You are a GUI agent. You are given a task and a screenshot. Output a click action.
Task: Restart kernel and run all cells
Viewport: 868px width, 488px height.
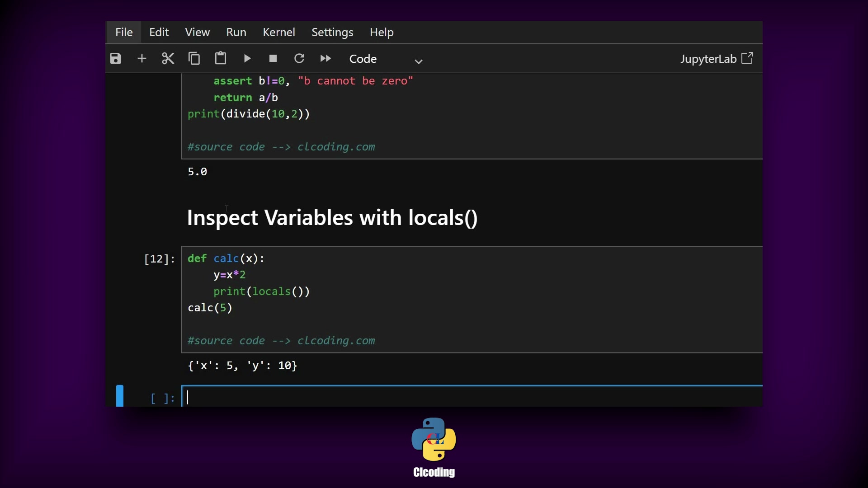325,59
